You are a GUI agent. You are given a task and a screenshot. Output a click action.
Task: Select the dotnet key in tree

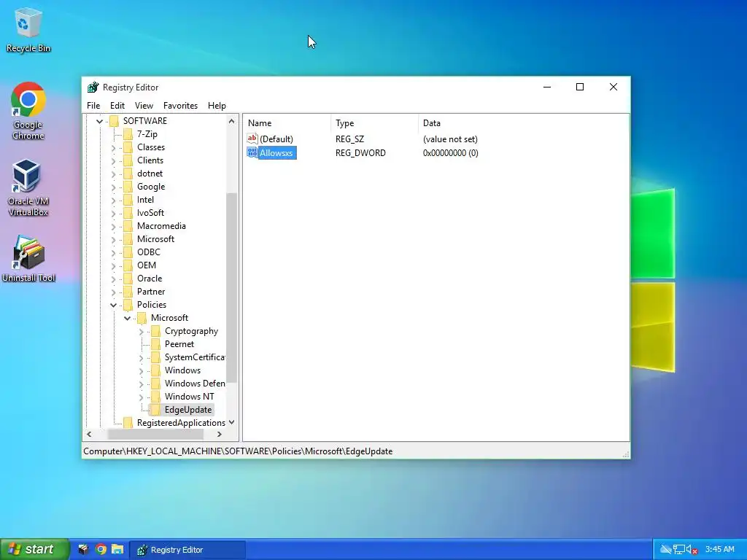point(150,174)
